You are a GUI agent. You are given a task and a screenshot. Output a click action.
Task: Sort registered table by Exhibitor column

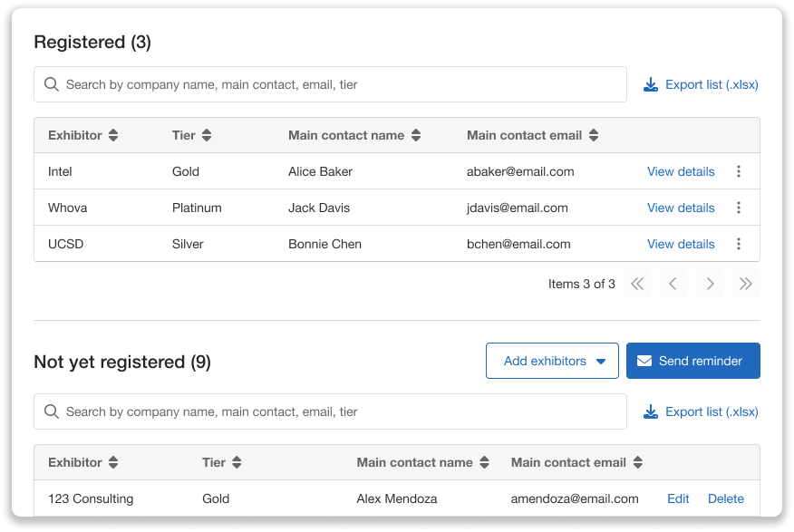coord(113,135)
